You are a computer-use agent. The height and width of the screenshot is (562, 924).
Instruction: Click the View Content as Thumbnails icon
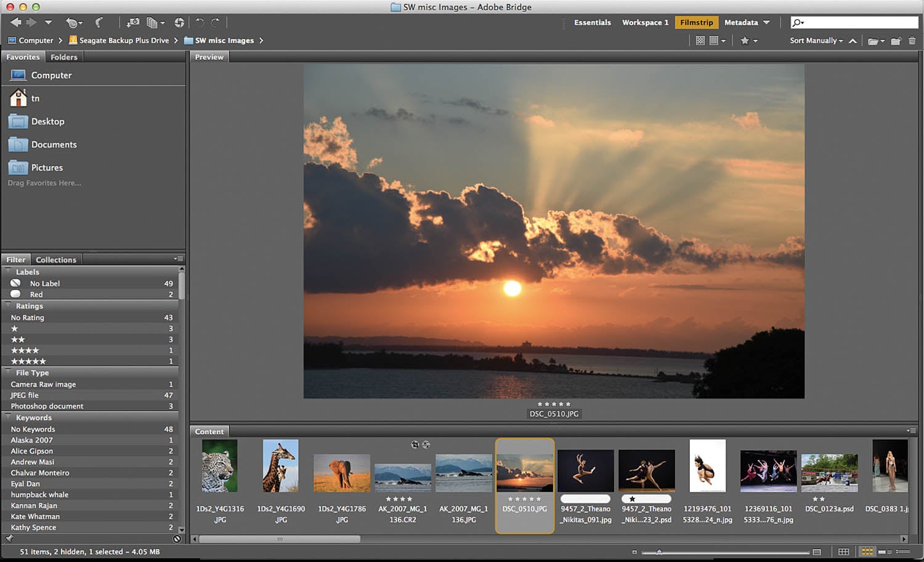(867, 552)
